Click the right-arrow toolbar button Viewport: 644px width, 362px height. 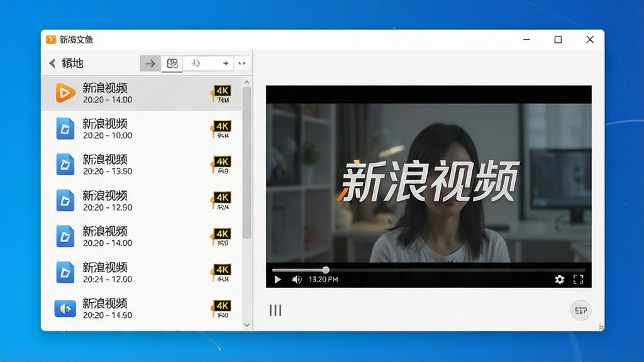[x=150, y=63]
